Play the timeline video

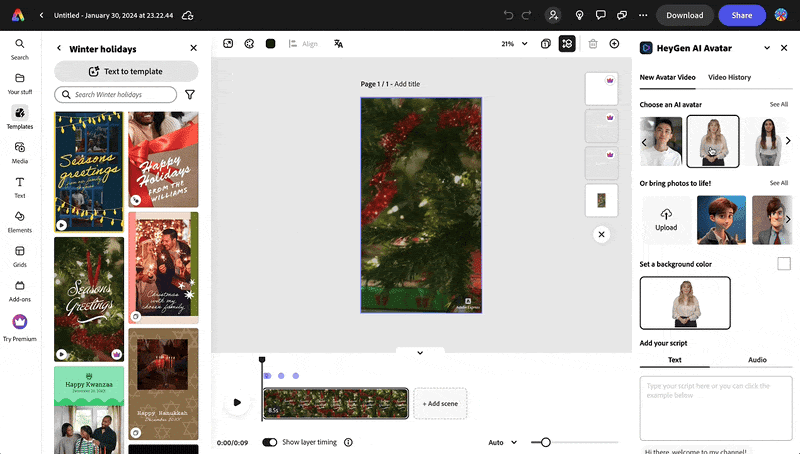click(237, 402)
